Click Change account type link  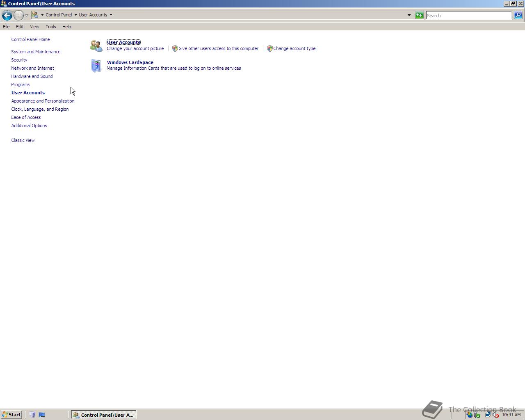294,48
